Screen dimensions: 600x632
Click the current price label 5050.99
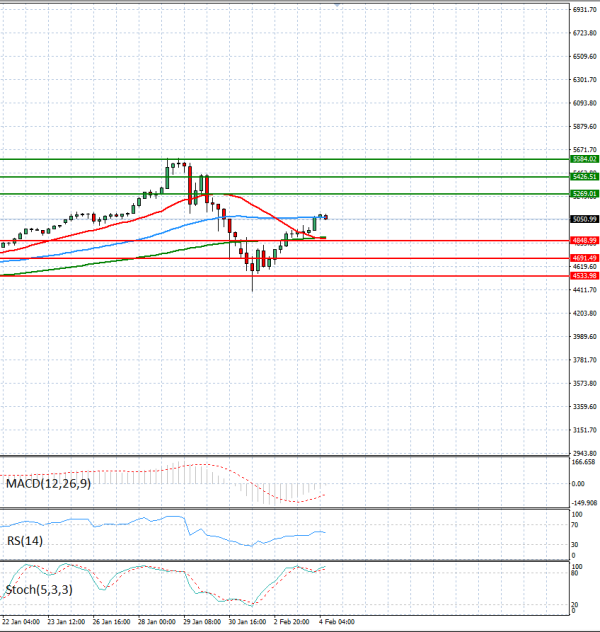tap(584, 219)
